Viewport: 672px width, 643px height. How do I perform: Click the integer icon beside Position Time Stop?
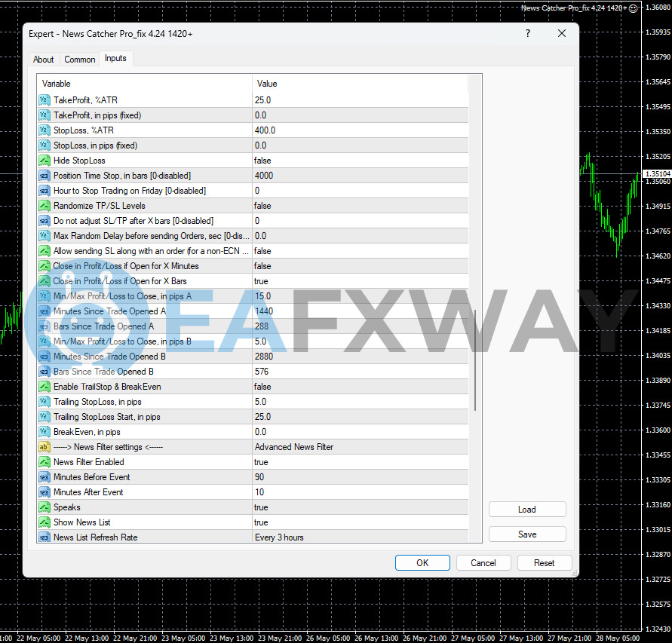pyautogui.click(x=44, y=176)
